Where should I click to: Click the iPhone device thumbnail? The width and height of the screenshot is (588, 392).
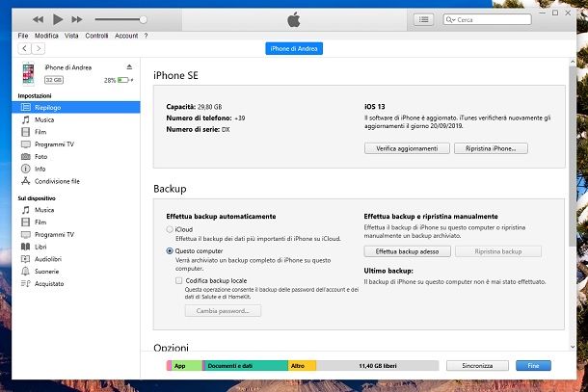point(28,73)
